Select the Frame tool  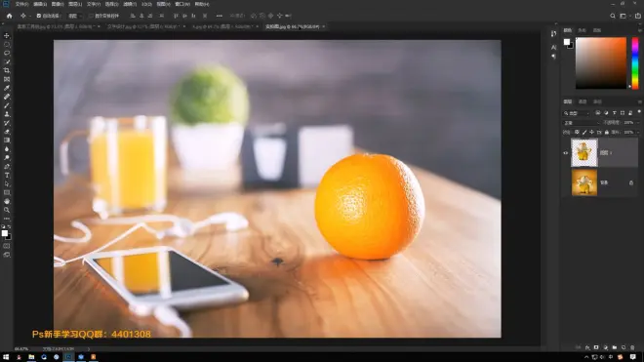(7, 79)
